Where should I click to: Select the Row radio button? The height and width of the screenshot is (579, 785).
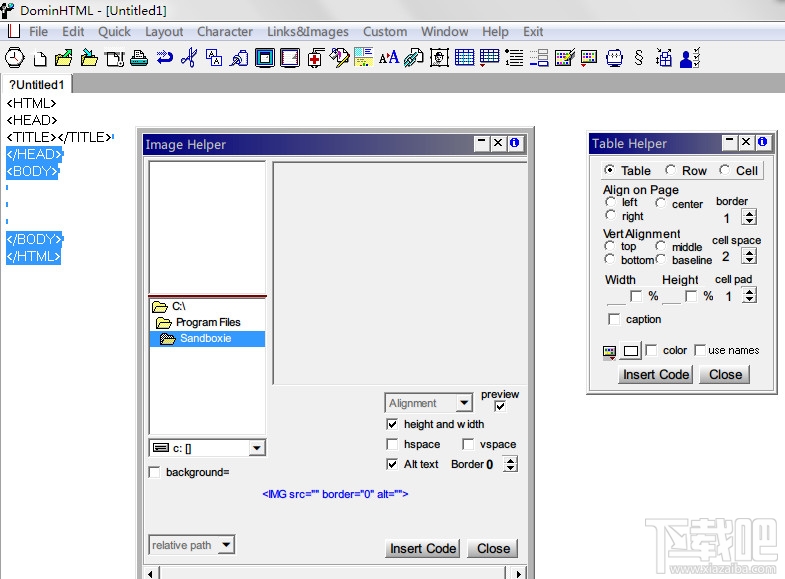click(x=670, y=170)
